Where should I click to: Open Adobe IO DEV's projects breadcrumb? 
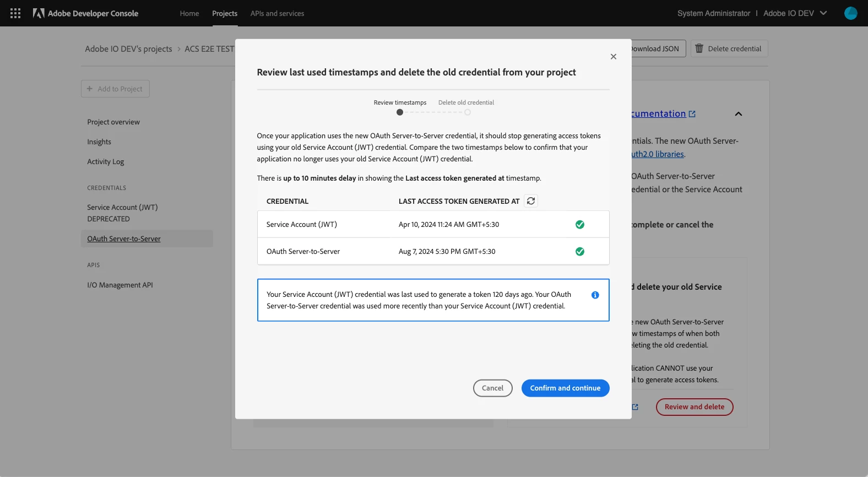tap(128, 49)
